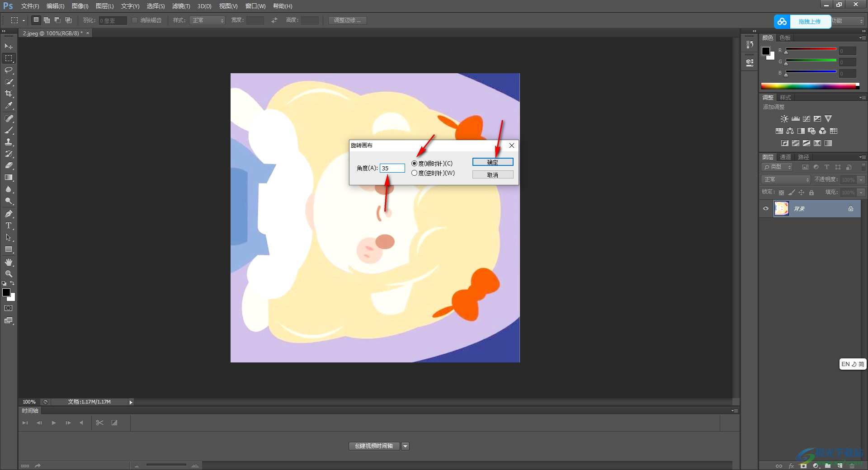Image resolution: width=868 pixels, height=470 pixels.
Task: Open the 不透明度 opacity dropdown arrow
Action: click(861, 180)
